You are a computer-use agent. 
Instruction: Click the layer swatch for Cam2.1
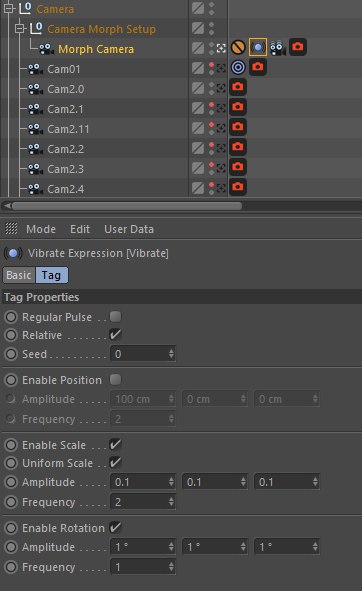pyautogui.click(x=198, y=108)
